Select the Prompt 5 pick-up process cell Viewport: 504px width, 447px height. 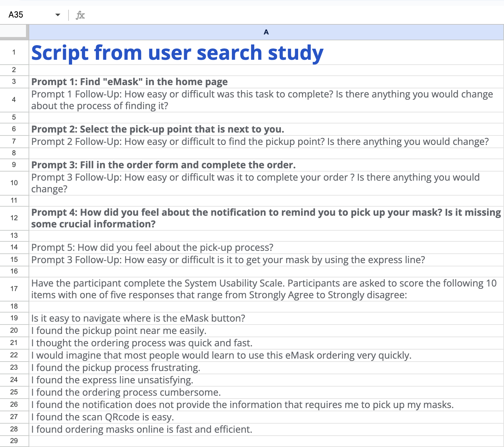coord(266,247)
